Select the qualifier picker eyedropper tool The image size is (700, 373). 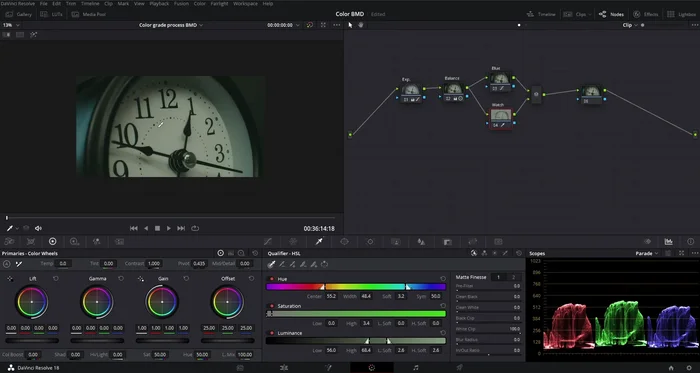point(271,264)
